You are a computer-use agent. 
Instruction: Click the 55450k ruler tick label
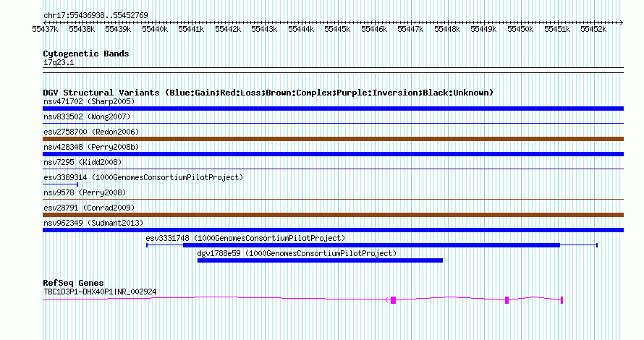pos(520,29)
